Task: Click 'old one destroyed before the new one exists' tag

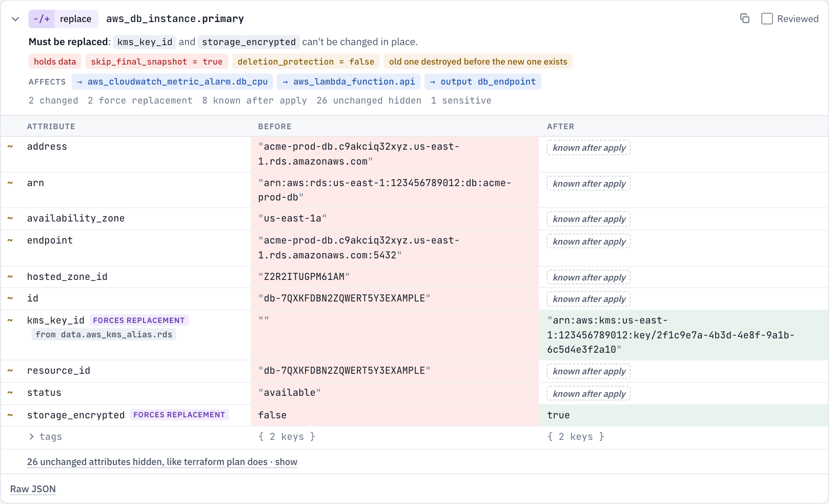Action: [478, 62]
